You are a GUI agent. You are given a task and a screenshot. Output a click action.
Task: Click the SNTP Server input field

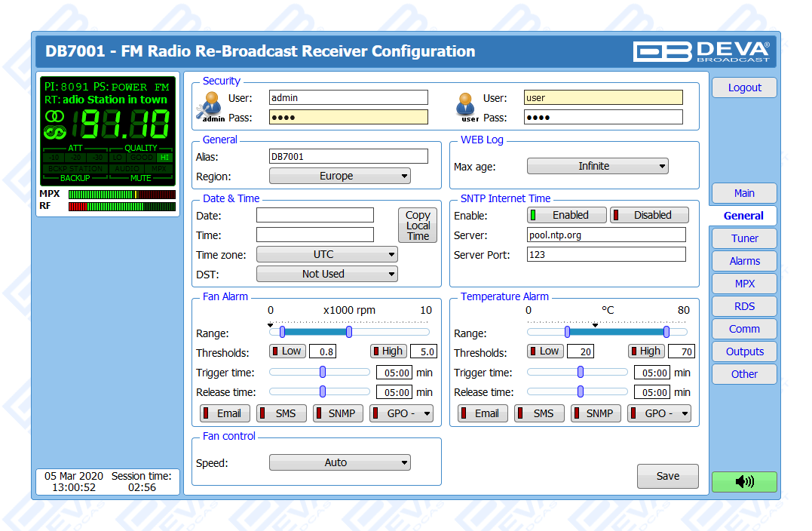606,235
